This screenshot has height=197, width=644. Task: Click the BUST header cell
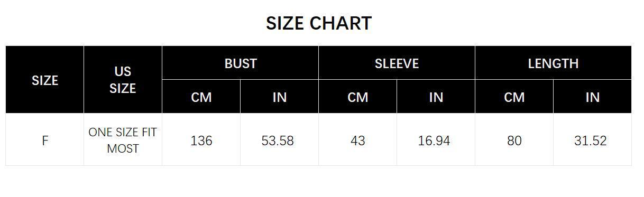pyautogui.click(x=241, y=63)
